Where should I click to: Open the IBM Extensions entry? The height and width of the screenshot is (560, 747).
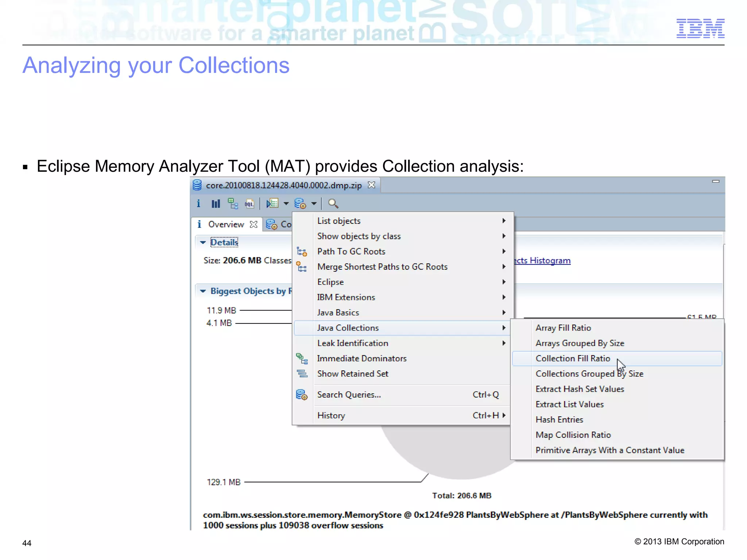coord(403,297)
